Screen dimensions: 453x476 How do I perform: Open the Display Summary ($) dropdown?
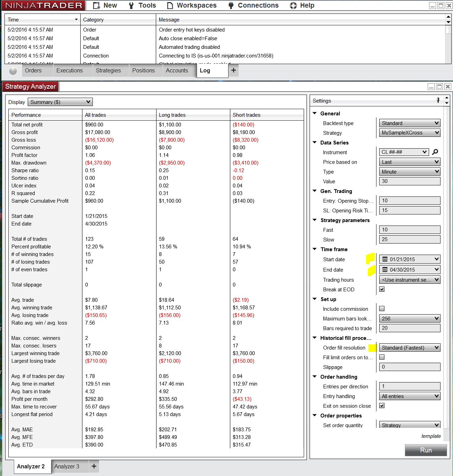60,102
